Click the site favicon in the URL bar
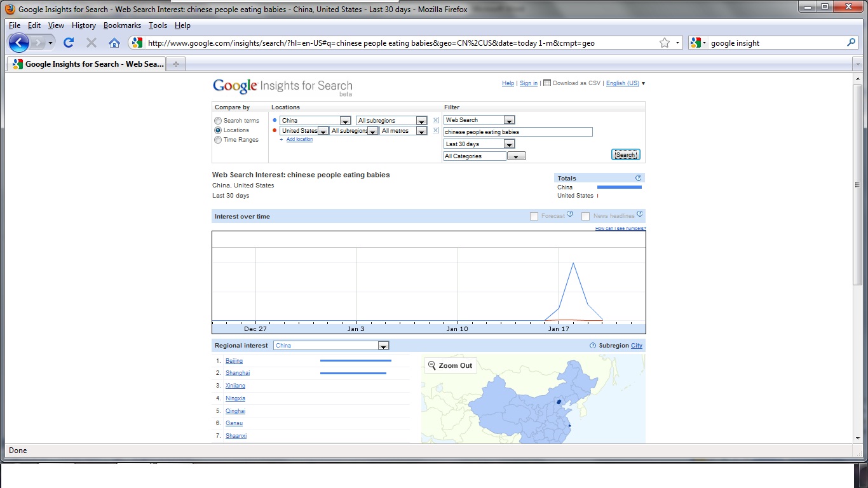868x488 pixels. pos(137,43)
